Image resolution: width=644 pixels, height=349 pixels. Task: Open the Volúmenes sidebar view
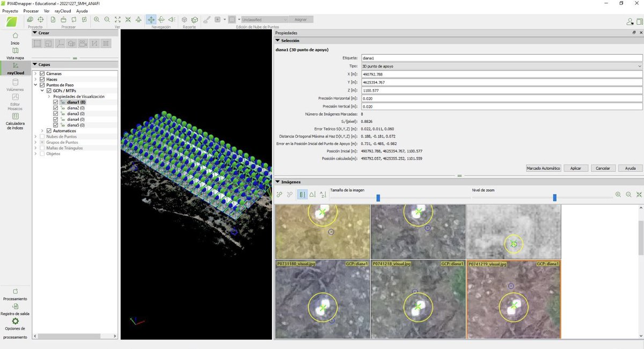(x=15, y=85)
